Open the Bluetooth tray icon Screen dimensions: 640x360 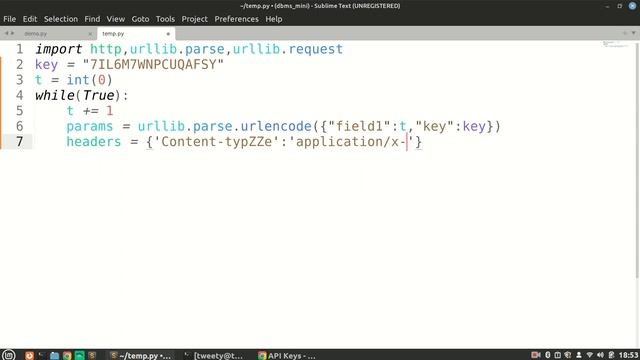tap(548, 355)
